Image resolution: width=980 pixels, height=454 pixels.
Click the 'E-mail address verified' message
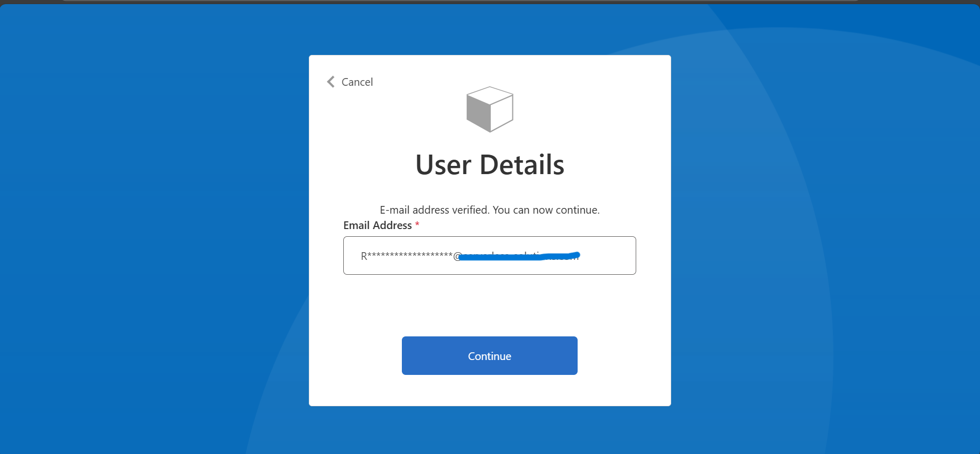click(490, 210)
